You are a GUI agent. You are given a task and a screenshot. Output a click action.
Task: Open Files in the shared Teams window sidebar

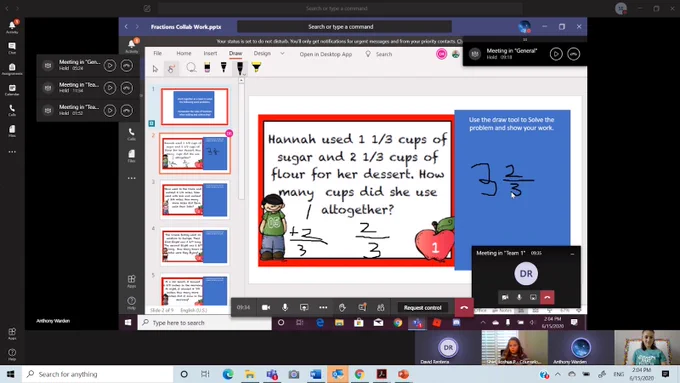131,156
